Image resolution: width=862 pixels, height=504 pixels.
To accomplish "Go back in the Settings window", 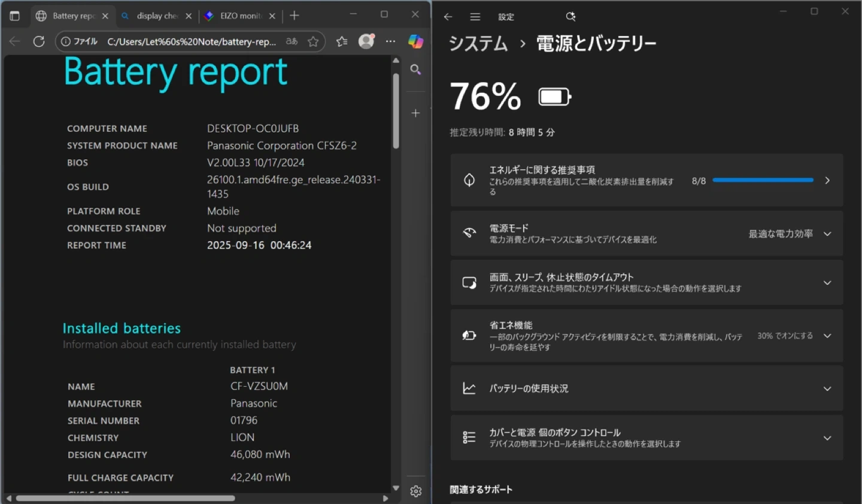I will [x=448, y=17].
